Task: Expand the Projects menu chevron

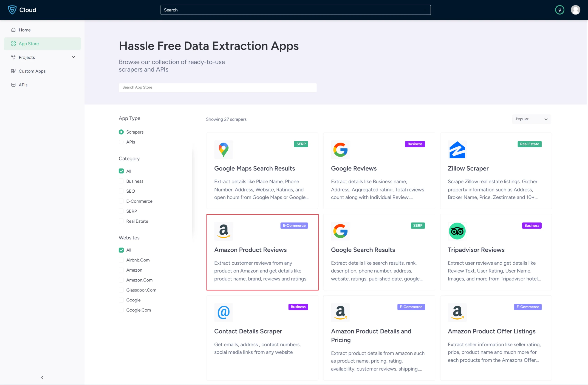Action: click(73, 57)
